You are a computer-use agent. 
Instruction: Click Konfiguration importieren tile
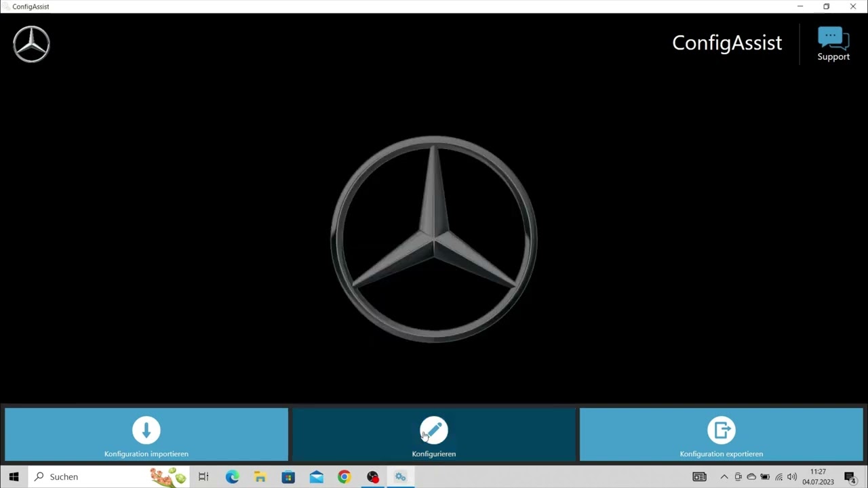pyautogui.click(x=146, y=434)
